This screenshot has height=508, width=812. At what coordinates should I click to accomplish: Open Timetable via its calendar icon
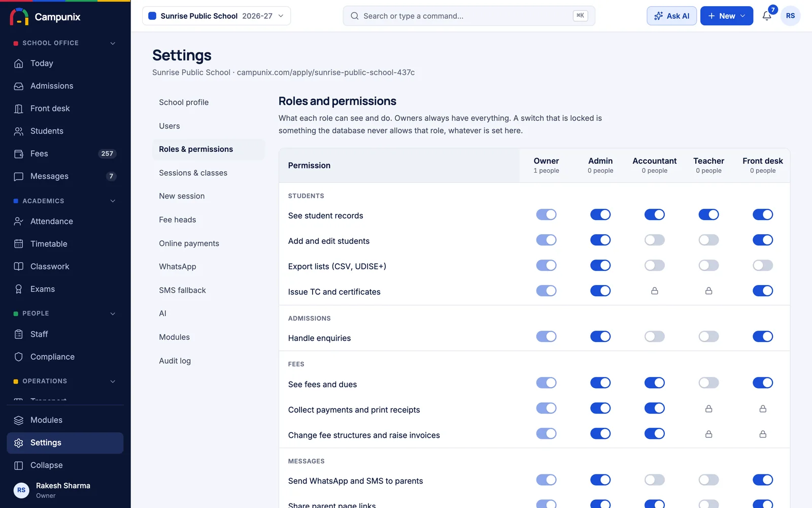pos(19,244)
